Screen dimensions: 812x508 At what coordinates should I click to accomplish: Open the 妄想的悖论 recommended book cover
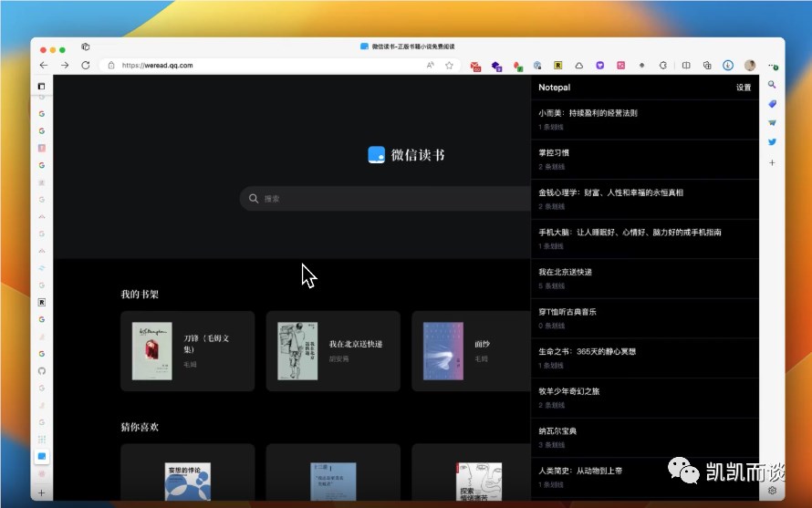187,481
